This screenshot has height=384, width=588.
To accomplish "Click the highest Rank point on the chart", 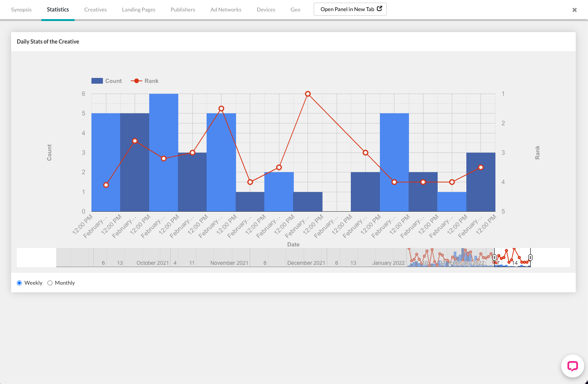I will 308,94.
